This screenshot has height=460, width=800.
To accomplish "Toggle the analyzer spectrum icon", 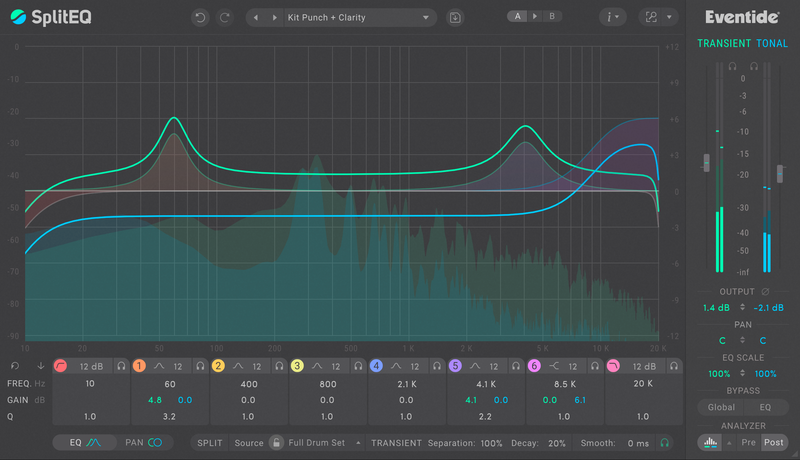I will pyautogui.click(x=710, y=442).
